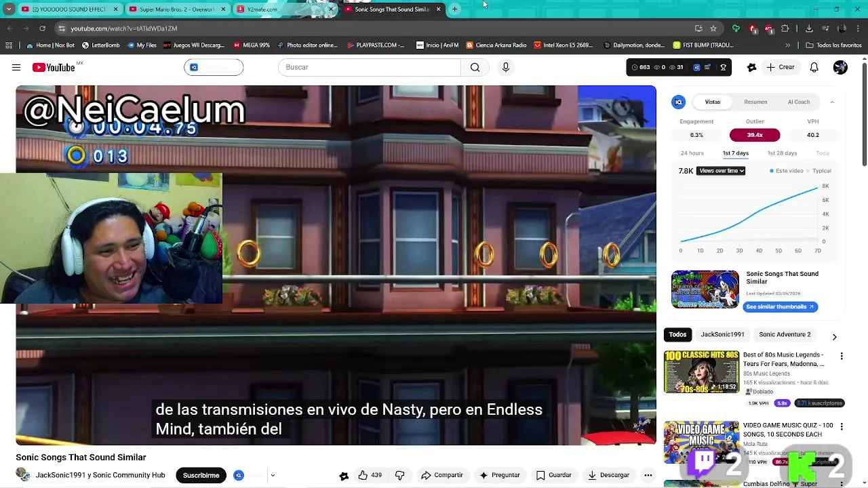Select the JackSonic1991 filter chip
The width and height of the screenshot is (868, 488).
(722, 334)
